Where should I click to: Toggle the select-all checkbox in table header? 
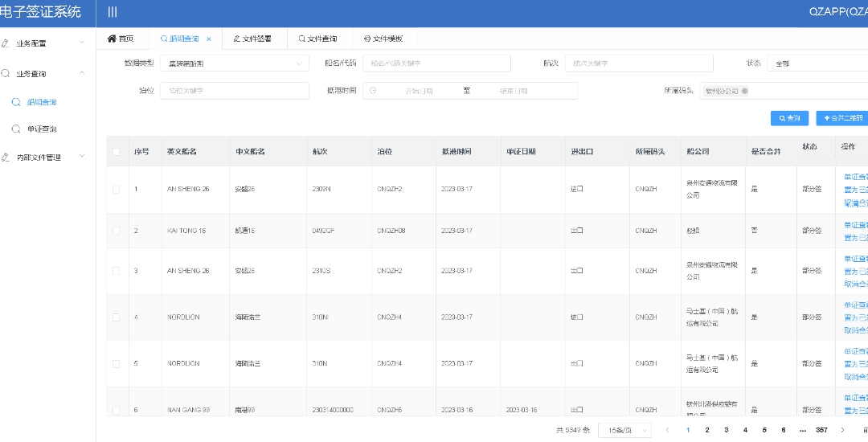click(117, 152)
